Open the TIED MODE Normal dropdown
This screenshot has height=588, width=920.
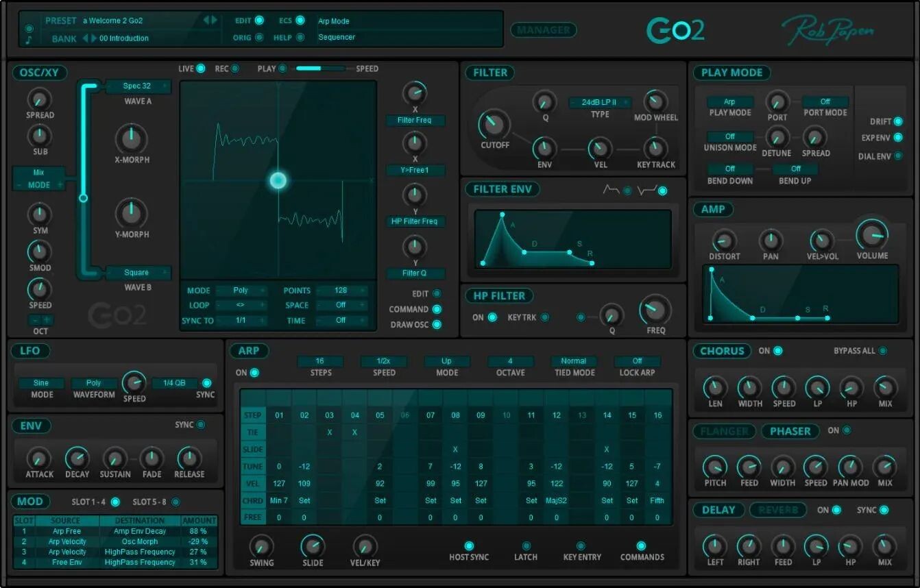coord(574,361)
